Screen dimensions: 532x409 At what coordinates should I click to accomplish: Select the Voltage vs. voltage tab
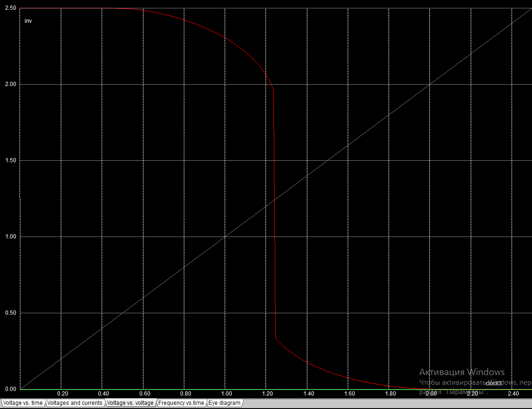(130, 403)
